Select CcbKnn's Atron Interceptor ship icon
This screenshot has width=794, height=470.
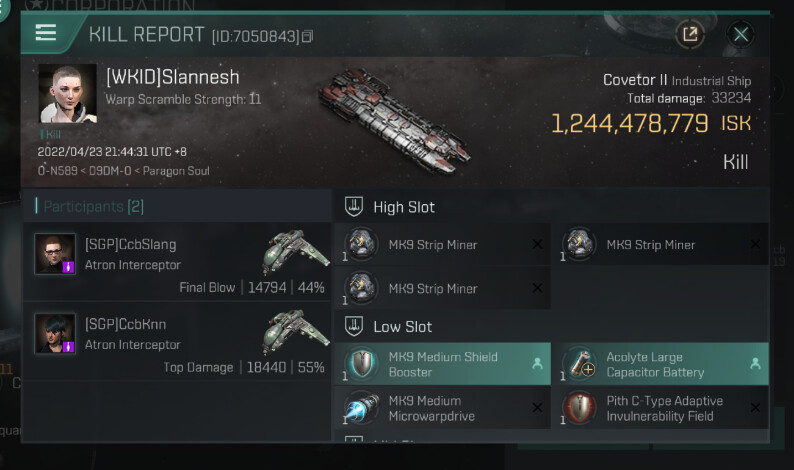pos(296,332)
